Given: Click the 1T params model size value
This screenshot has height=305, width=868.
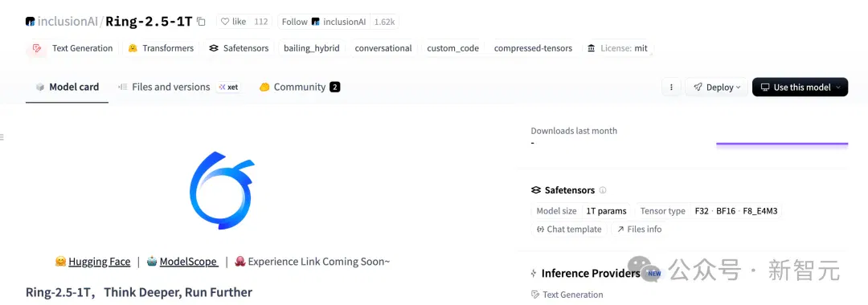Looking at the screenshot, I should 606,211.
